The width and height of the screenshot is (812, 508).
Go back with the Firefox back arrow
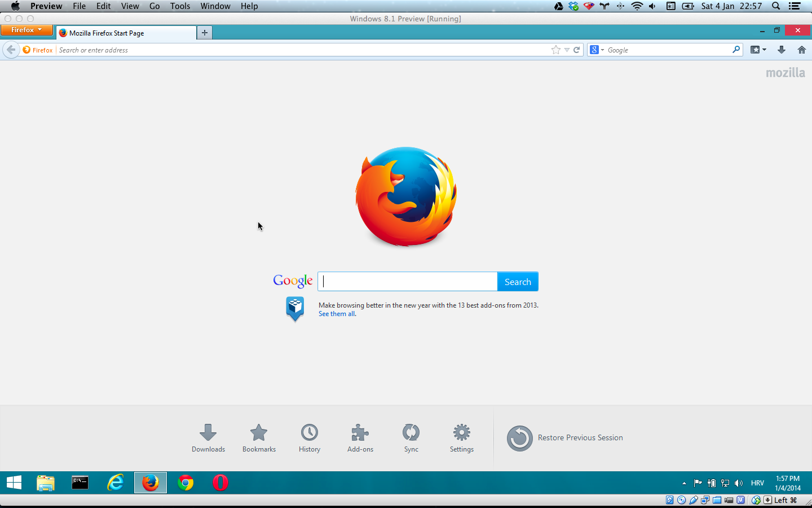11,50
